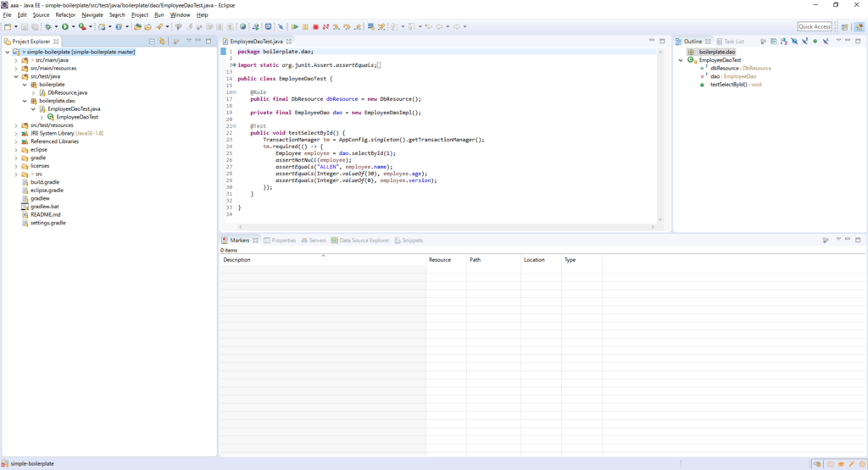868x470 pixels.
Task: Collapse src/test/java folder
Action: pos(16,76)
